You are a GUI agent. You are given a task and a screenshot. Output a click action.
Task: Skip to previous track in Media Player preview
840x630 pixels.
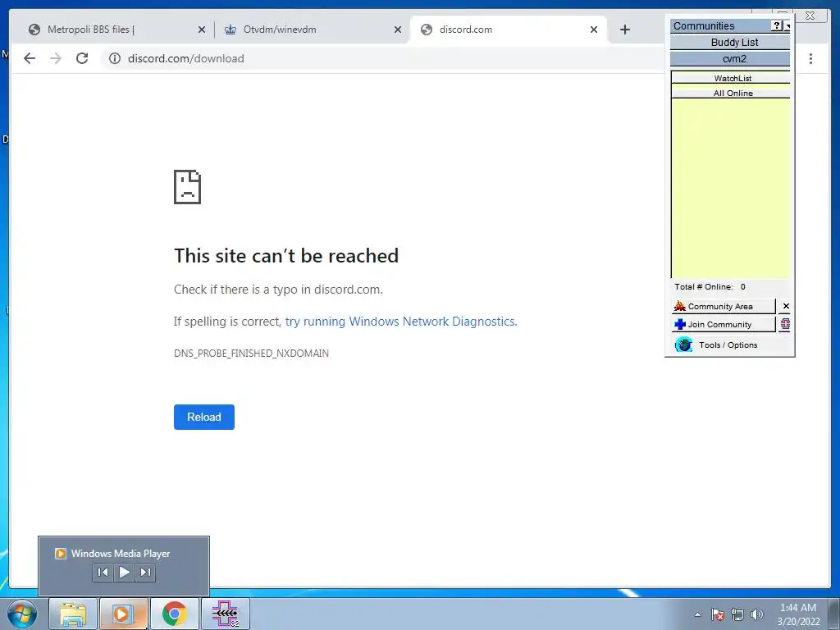click(103, 572)
